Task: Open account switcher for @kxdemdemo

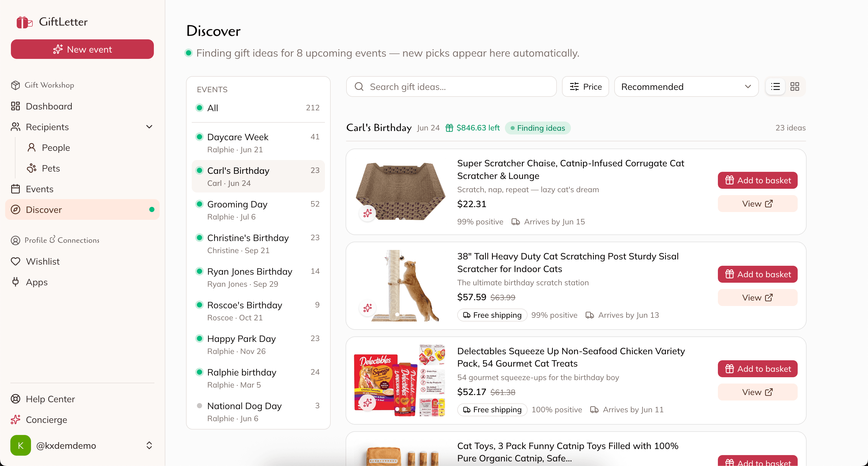Action: [x=149, y=445]
